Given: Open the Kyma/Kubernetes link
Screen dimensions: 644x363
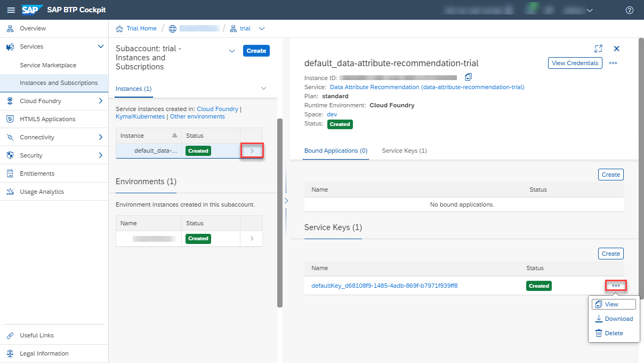Looking at the screenshot, I should coord(140,116).
